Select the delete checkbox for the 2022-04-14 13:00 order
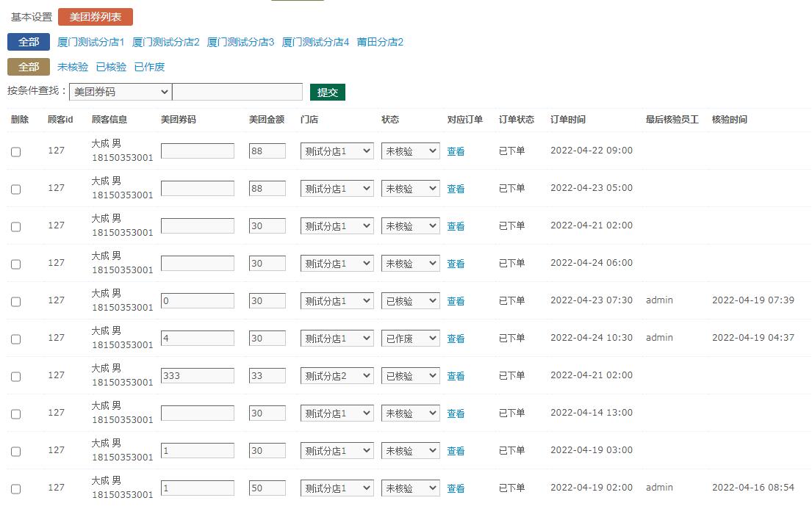 click(16, 414)
